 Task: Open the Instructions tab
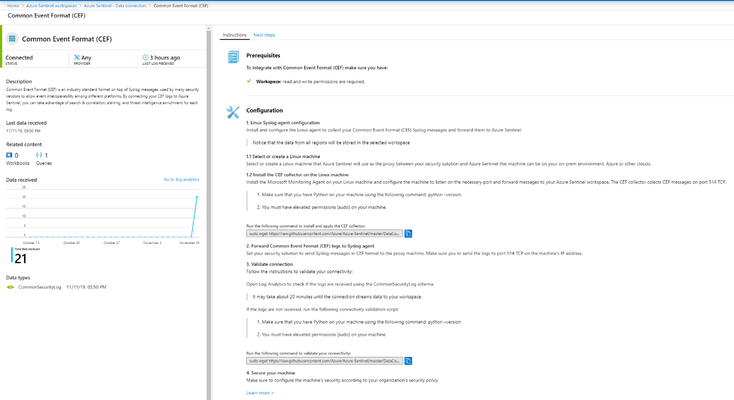pyautogui.click(x=234, y=35)
